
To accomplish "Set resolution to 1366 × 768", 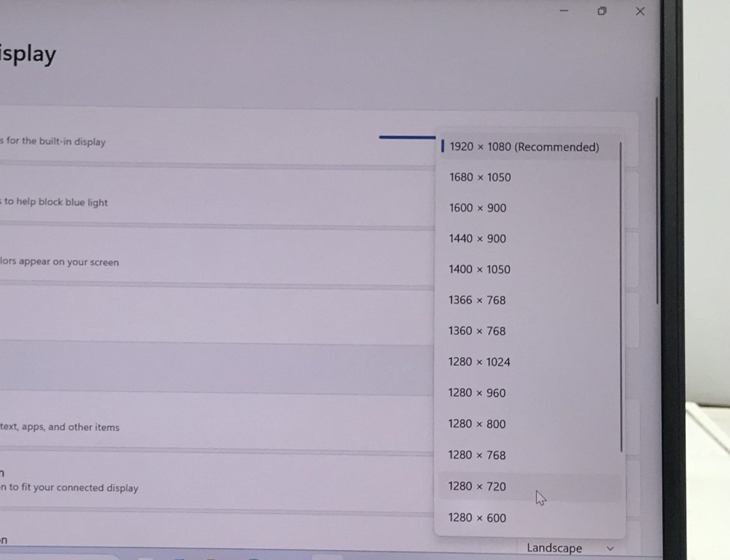I will click(x=529, y=300).
